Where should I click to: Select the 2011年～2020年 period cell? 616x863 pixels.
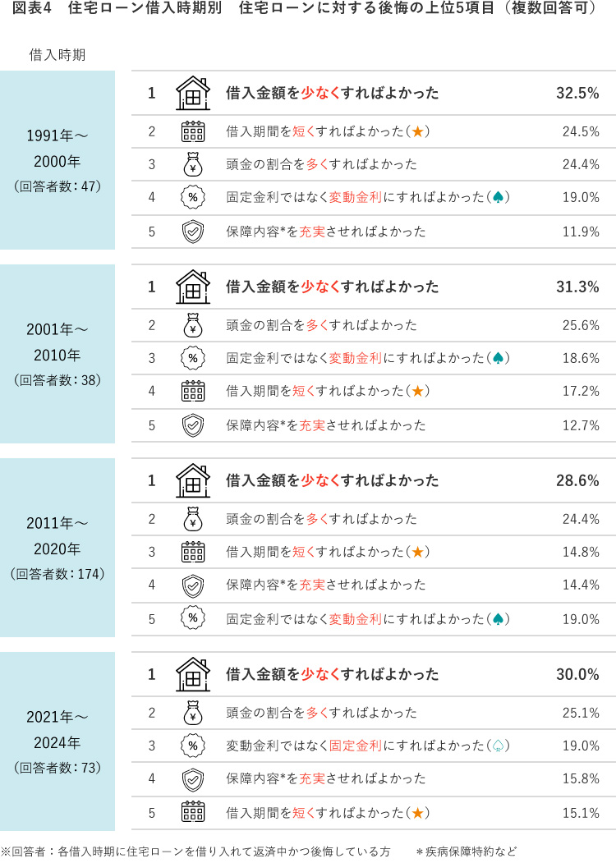(57, 548)
